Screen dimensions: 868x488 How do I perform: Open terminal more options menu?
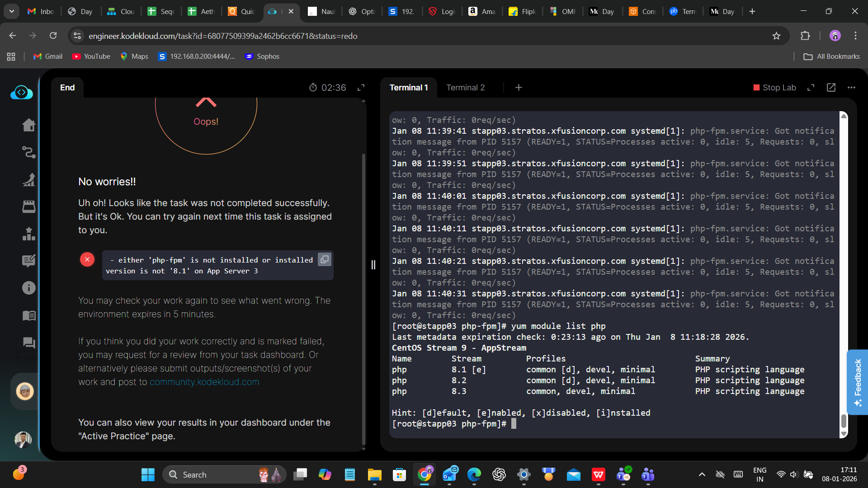pos(851,88)
